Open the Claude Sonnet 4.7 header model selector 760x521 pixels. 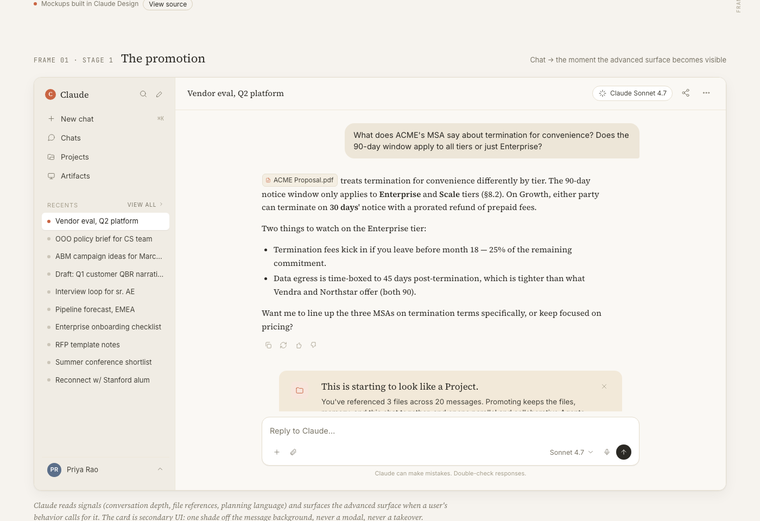632,93
